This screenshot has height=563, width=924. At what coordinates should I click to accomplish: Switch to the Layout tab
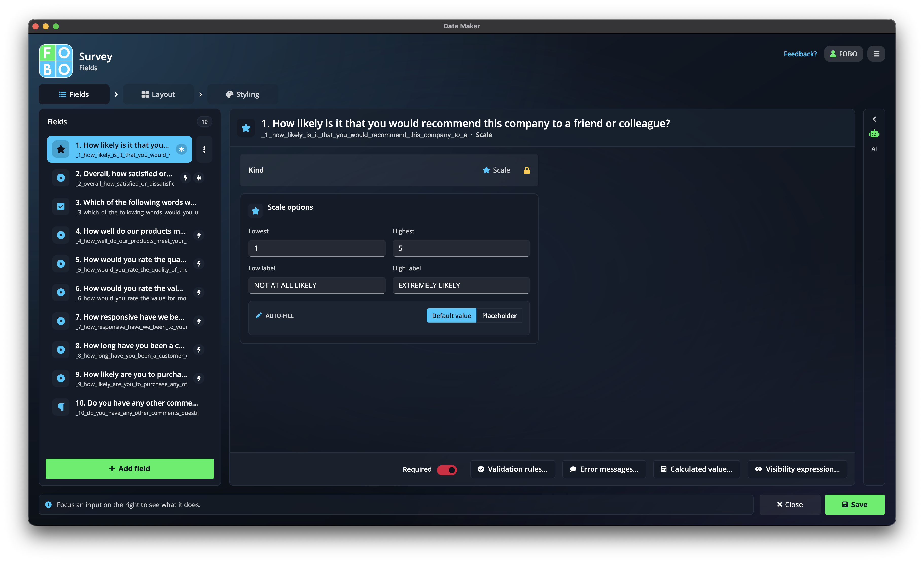158,95
